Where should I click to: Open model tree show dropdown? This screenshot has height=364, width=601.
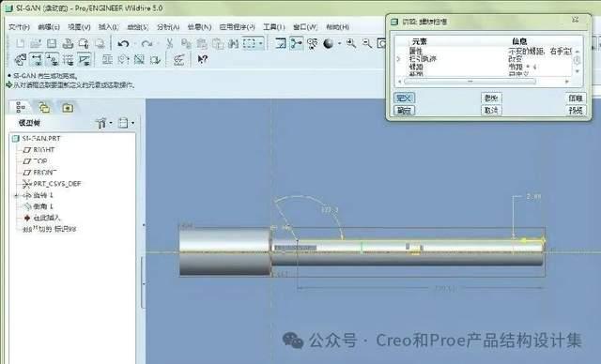(126, 123)
